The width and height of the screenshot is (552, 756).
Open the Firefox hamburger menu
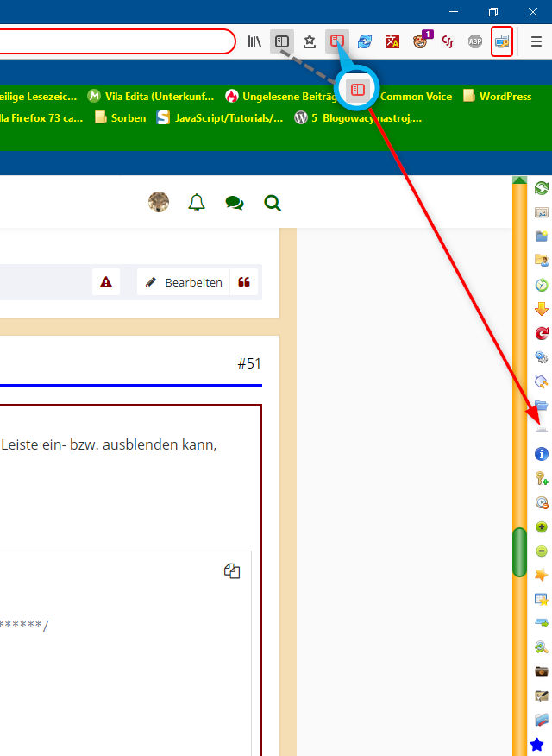536,41
